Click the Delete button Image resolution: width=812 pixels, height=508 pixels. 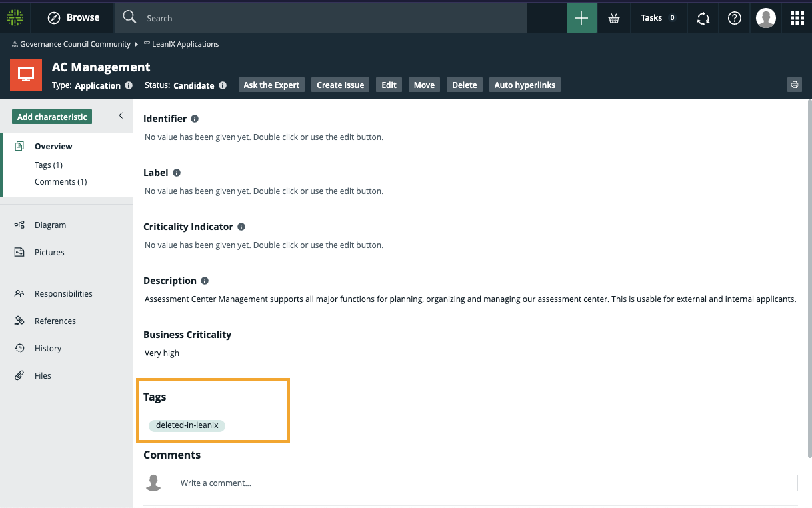tap(465, 85)
